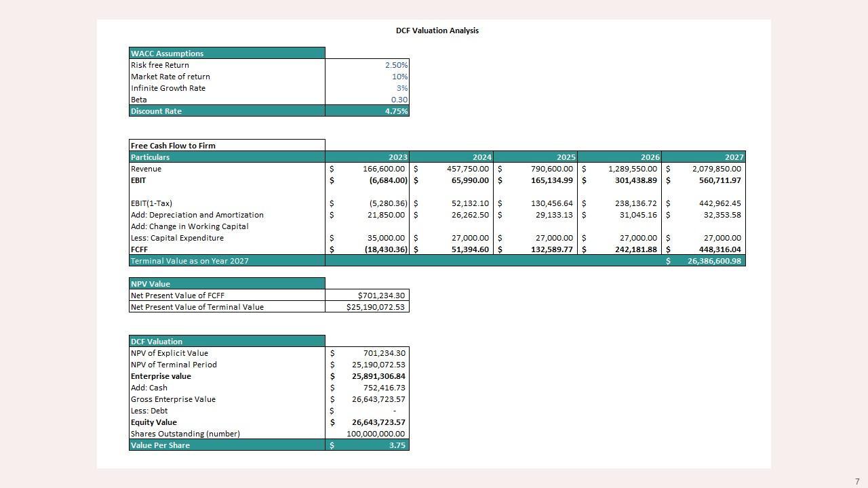Screen dimensions: 868x488
Task: Click Enterprise value amount 25,891,306.84
Action: point(378,376)
